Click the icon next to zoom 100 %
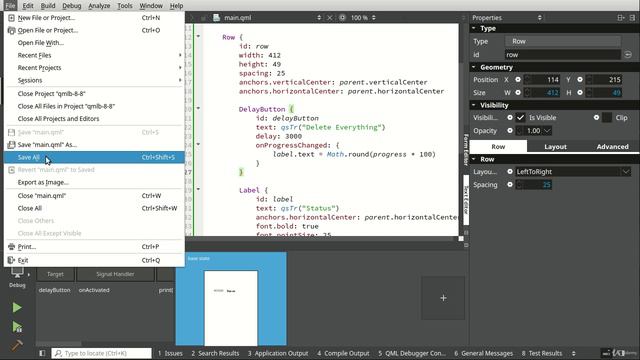This screenshot has width=640, height=360. coord(342,18)
